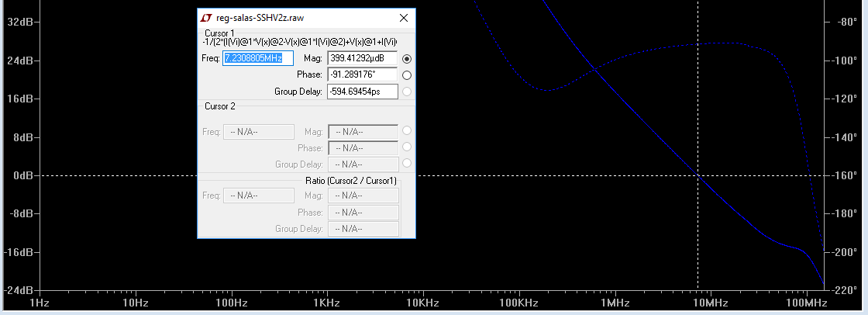Click the -16dB left axis label
This screenshot has height=315, width=868.
pyautogui.click(x=19, y=252)
